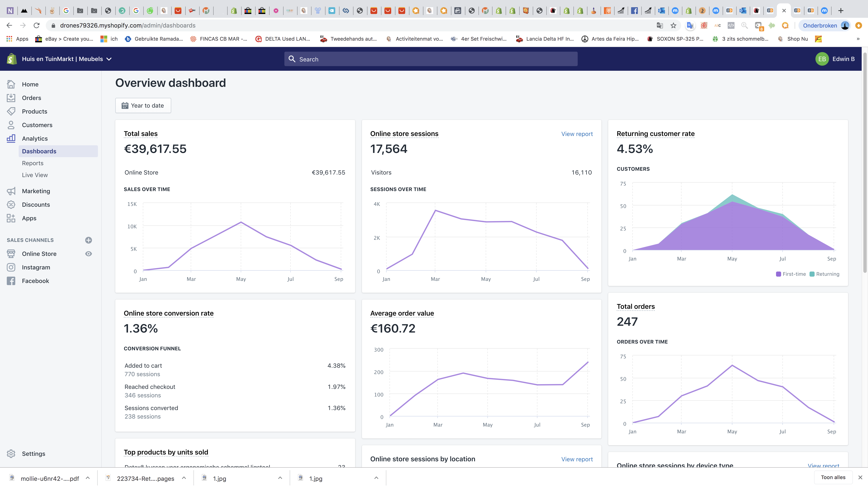The width and height of the screenshot is (868, 488).
Task: Open Top products by units sold title
Action: 166,452
